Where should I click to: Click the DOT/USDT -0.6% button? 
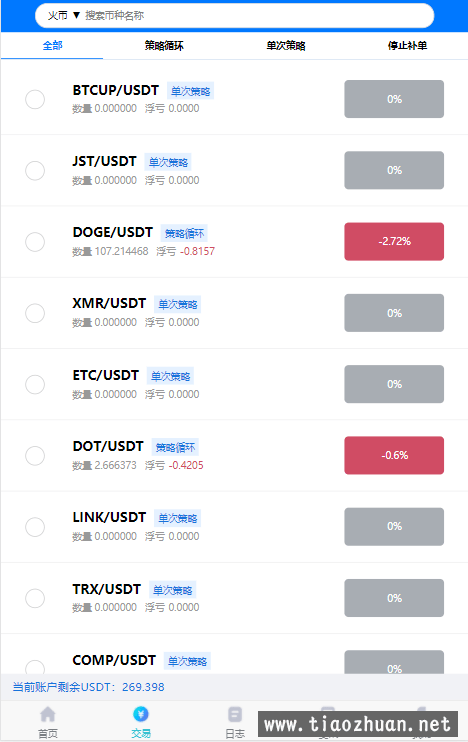pos(394,455)
